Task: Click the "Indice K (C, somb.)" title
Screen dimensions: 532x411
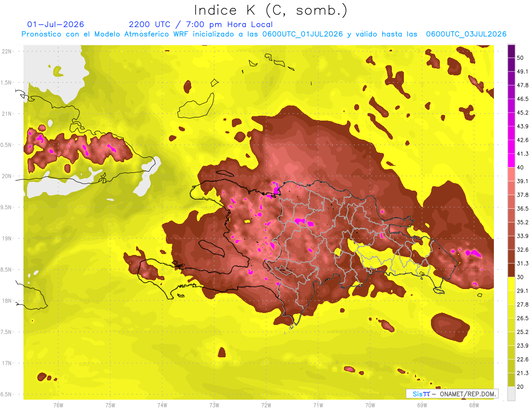Action: point(270,10)
